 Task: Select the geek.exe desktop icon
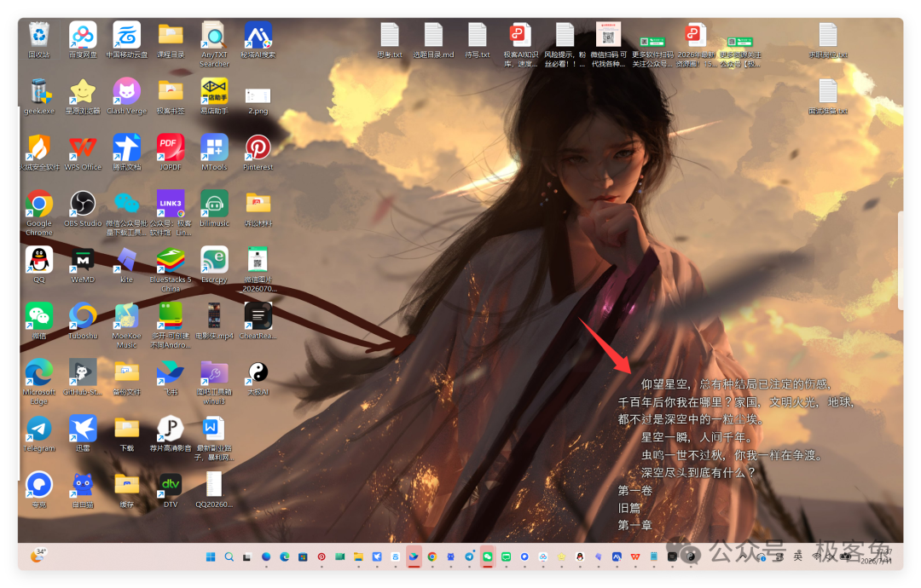[x=38, y=96]
